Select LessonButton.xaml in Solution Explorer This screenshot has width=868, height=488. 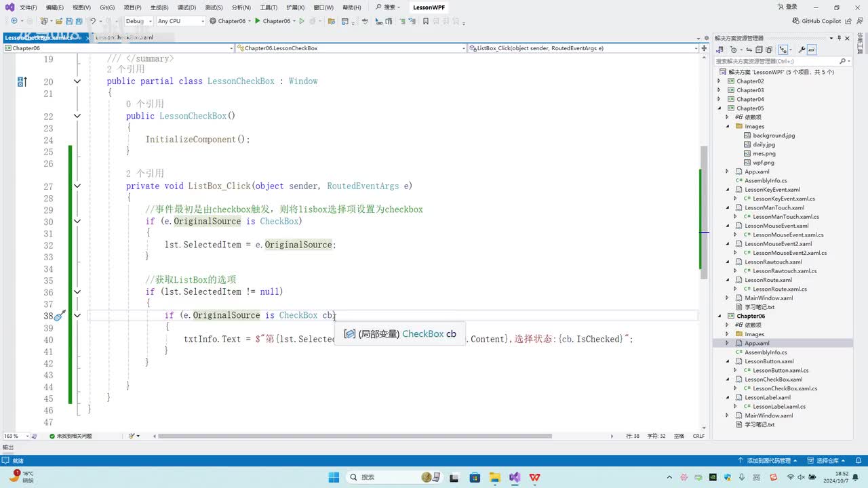(769, 361)
